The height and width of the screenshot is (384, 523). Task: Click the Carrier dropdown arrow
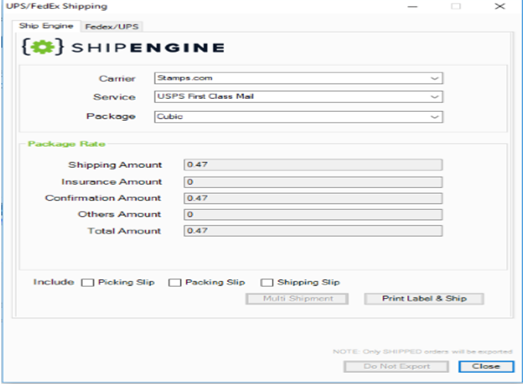click(x=434, y=78)
